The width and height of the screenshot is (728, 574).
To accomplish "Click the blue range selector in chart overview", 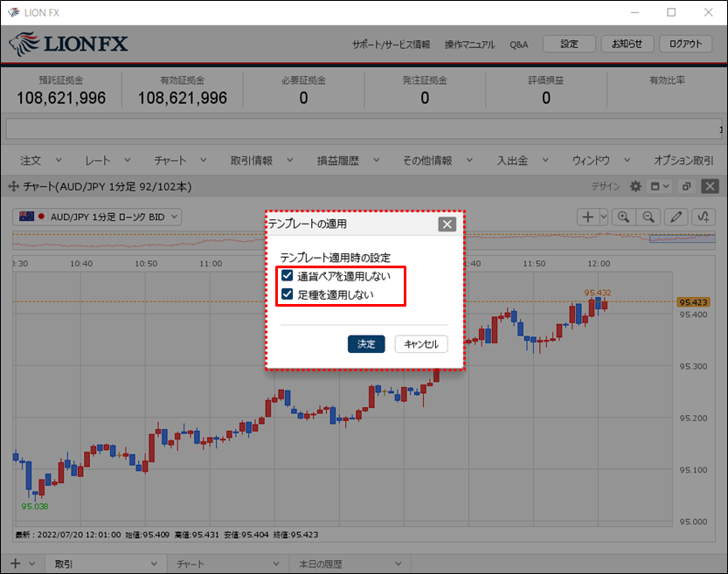I will pos(682,239).
